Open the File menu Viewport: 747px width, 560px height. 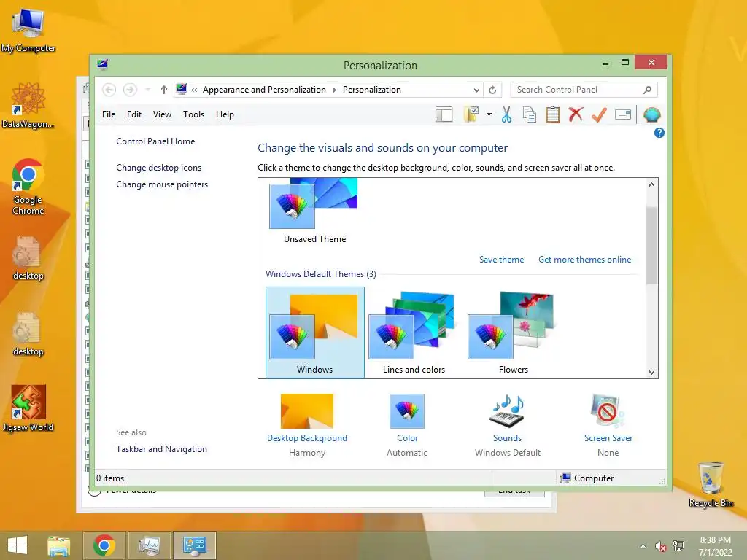(109, 114)
